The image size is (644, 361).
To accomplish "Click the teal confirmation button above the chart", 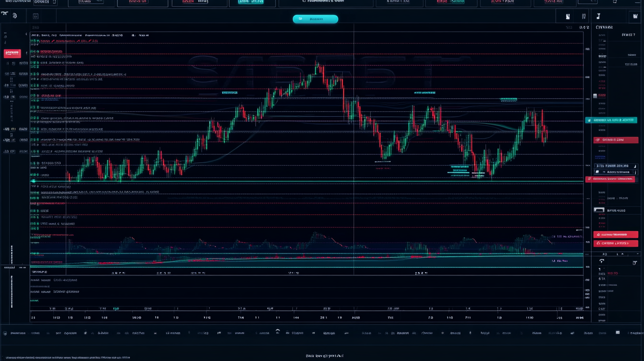I will click(x=315, y=19).
